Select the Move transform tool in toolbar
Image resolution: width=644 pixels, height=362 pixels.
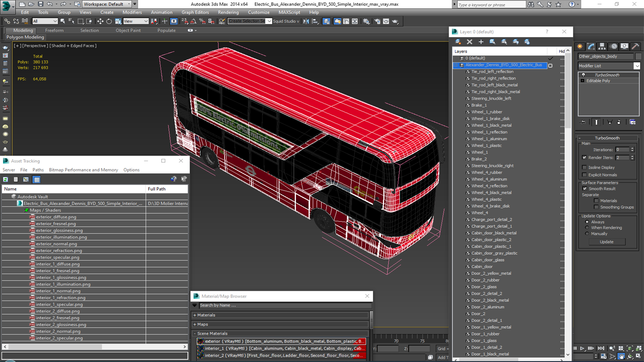tap(100, 21)
